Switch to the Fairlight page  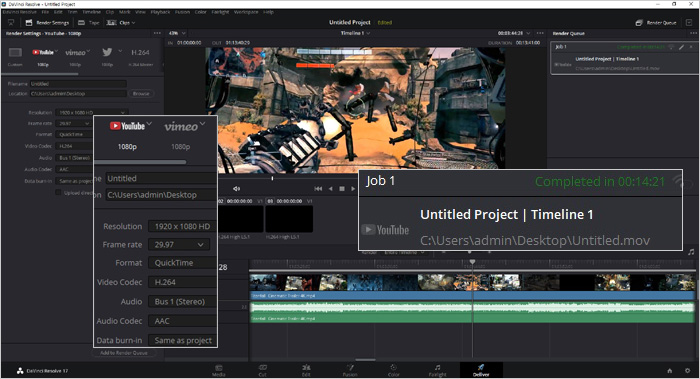click(x=438, y=371)
